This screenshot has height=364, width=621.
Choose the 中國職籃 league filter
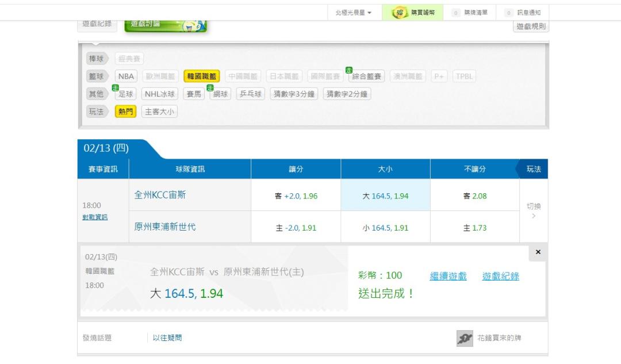[243, 76]
